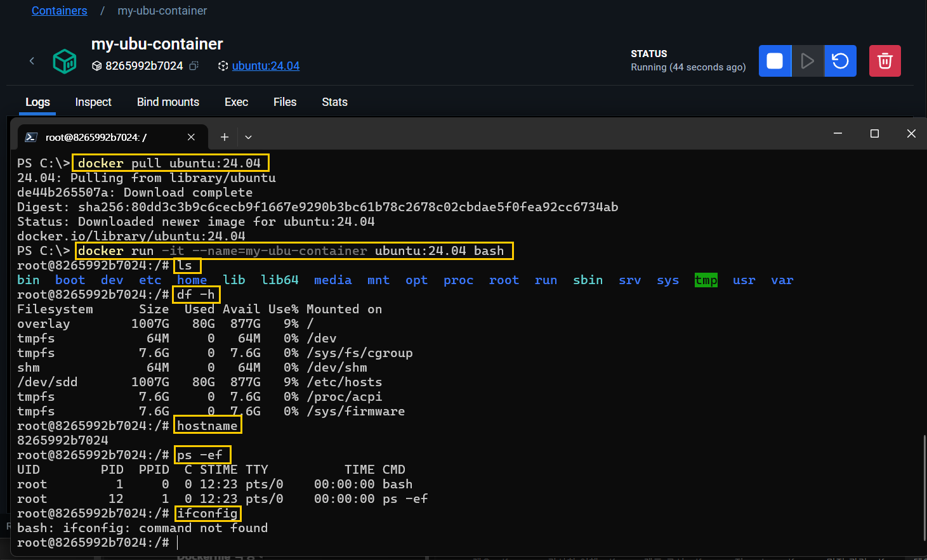927x560 pixels.
Task: Click the Start (play) container button
Action: (x=808, y=61)
